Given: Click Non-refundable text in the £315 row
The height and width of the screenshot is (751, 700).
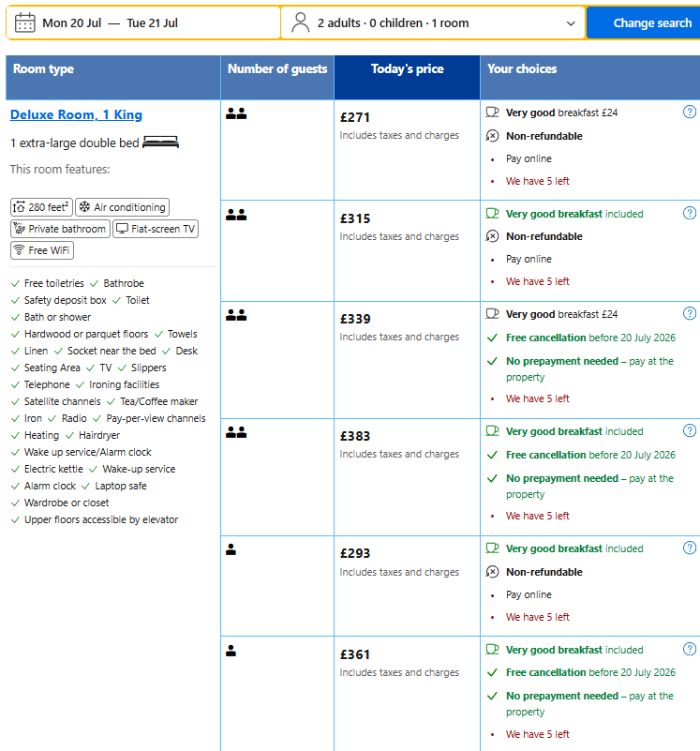Looking at the screenshot, I should (x=544, y=236).
